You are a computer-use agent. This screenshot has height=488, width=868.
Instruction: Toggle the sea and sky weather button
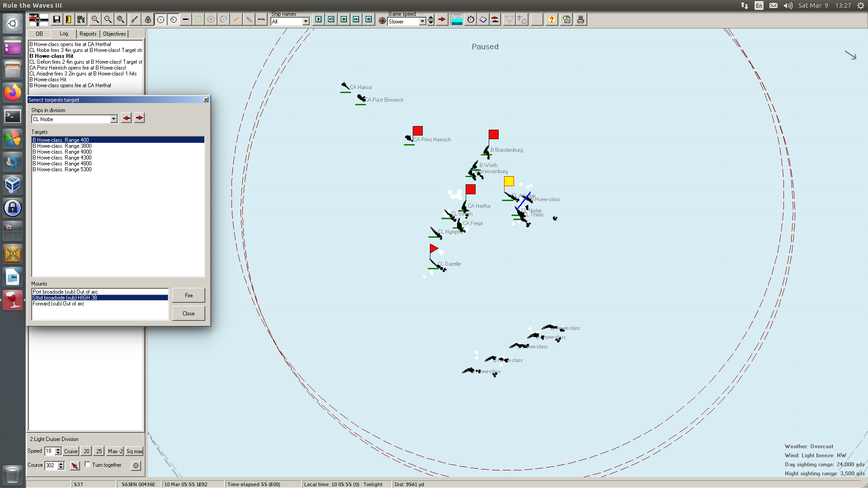click(x=457, y=19)
